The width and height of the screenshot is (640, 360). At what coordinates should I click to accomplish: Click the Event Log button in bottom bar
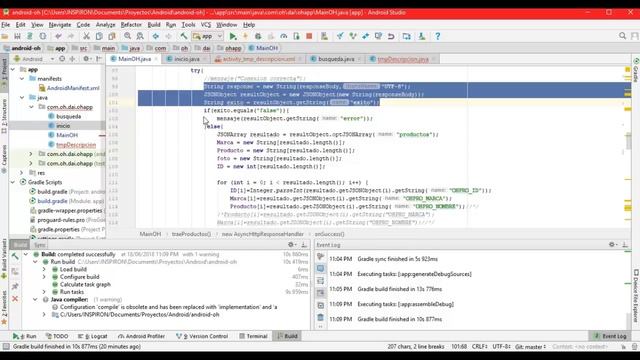[610, 336]
